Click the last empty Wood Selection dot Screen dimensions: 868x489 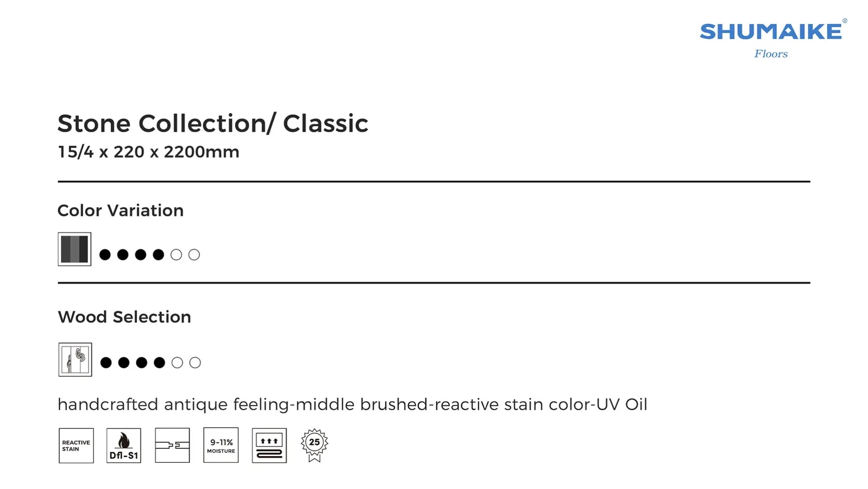[195, 363]
